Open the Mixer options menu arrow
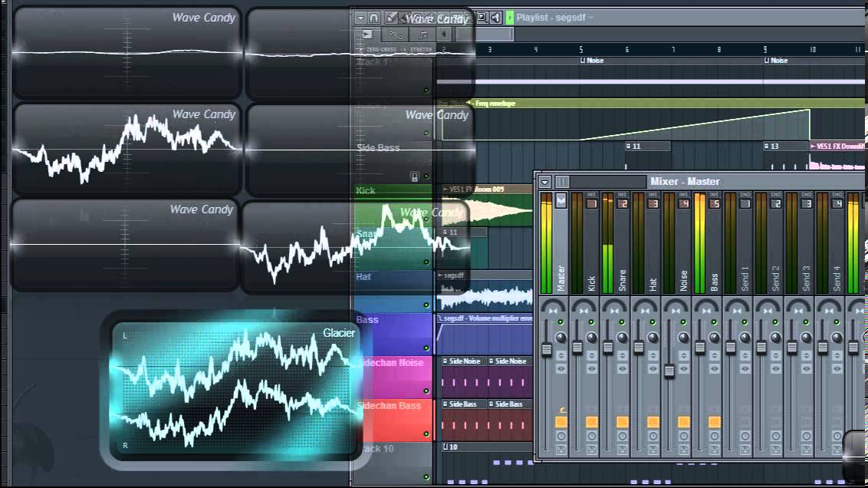 (544, 182)
